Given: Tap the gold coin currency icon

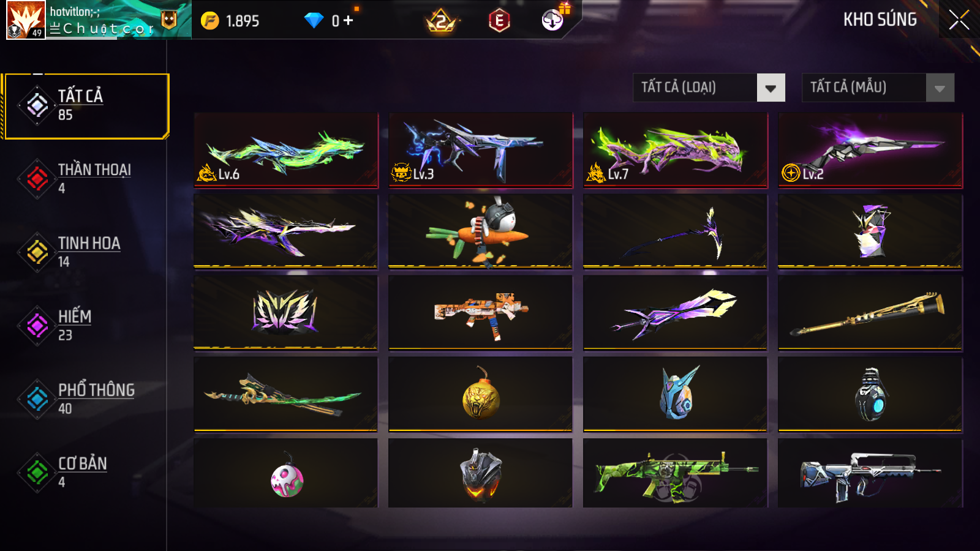Looking at the screenshot, I should 210,21.
